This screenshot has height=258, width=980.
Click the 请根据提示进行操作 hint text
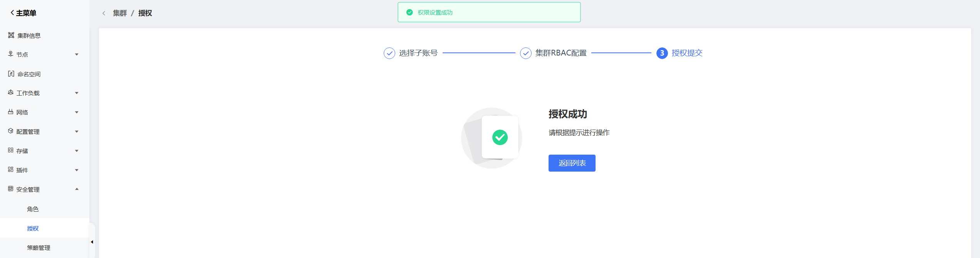(579, 133)
